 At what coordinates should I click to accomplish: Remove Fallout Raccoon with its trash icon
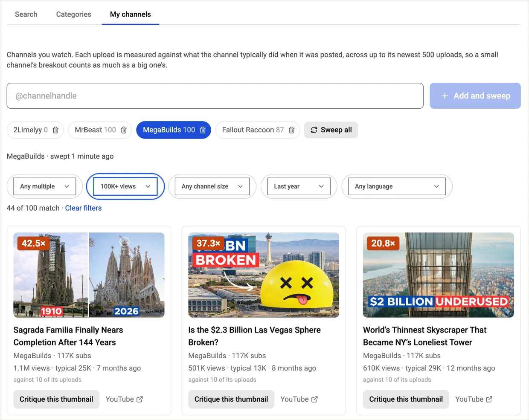pyautogui.click(x=292, y=130)
